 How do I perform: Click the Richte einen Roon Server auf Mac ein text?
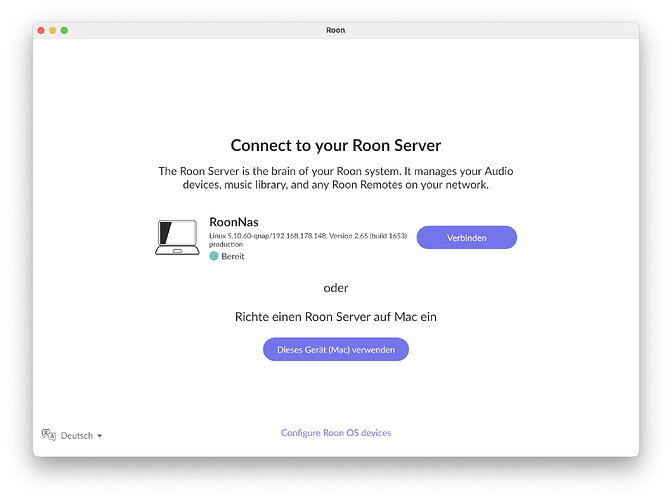pos(336,317)
